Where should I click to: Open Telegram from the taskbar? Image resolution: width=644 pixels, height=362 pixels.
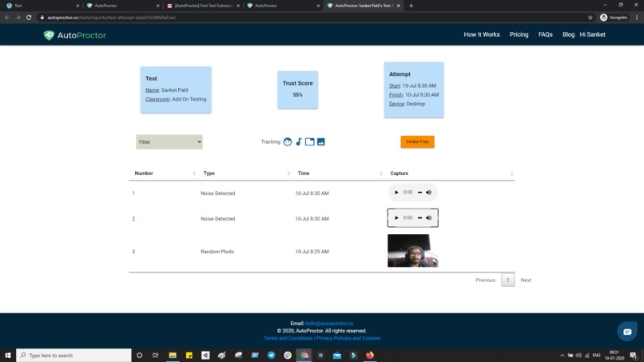[271, 356]
